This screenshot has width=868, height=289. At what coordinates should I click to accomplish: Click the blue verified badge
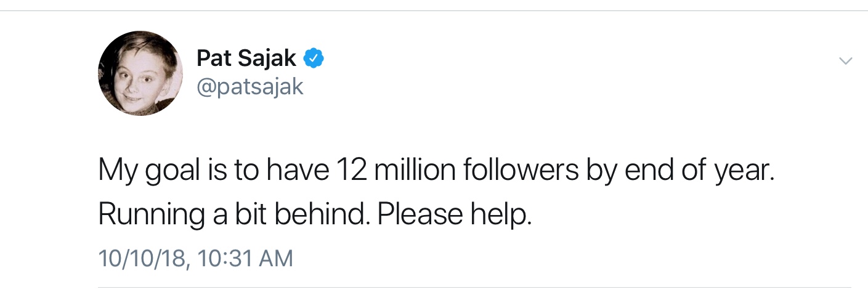click(315, 59)
